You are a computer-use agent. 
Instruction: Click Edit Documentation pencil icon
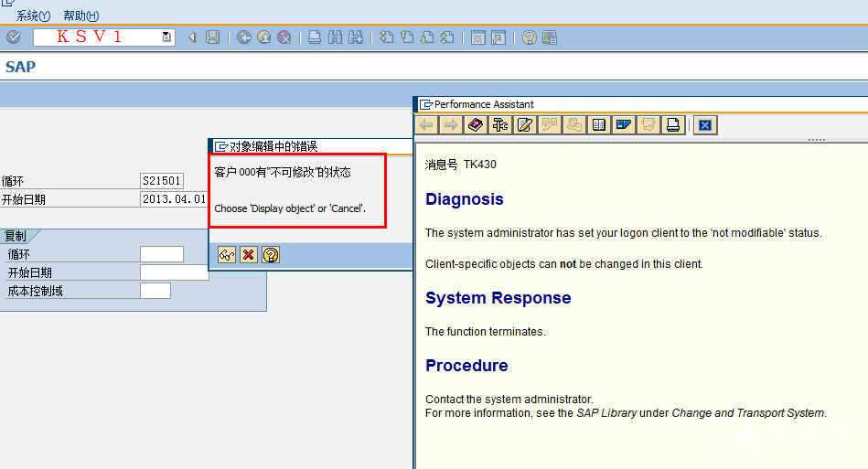point(525,125)
